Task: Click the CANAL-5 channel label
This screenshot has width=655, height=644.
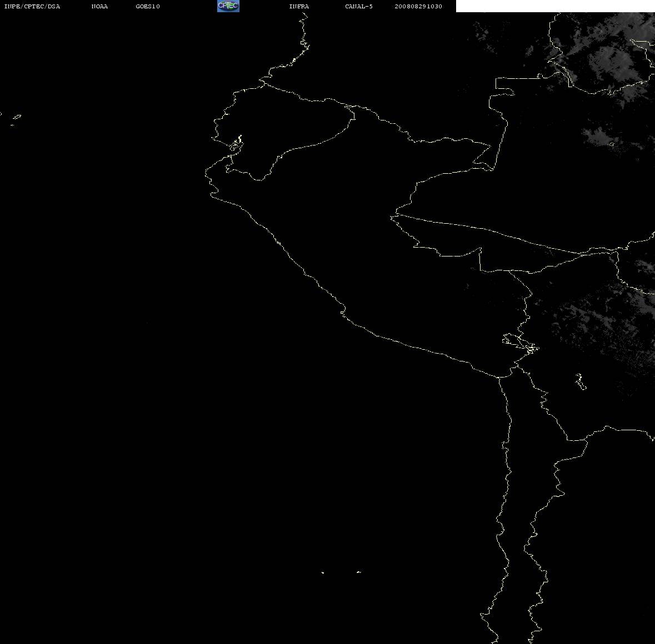Action: pos(358,6)
